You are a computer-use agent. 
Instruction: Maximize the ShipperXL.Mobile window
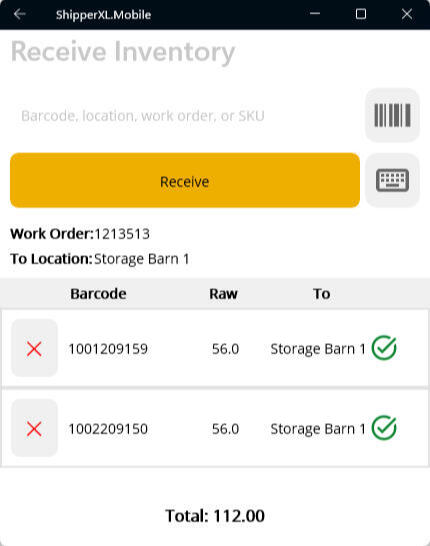(x=361, y=14)
